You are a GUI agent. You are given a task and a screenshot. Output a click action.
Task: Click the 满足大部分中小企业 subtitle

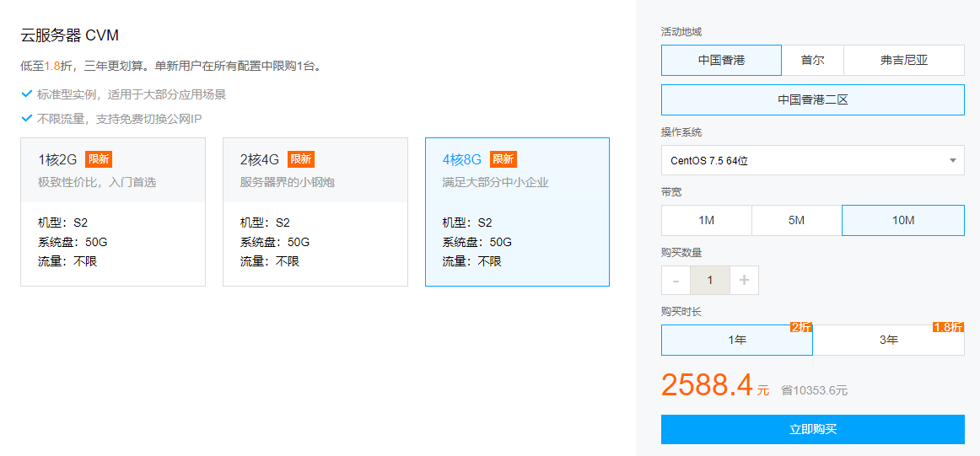(x=496, y=183)
